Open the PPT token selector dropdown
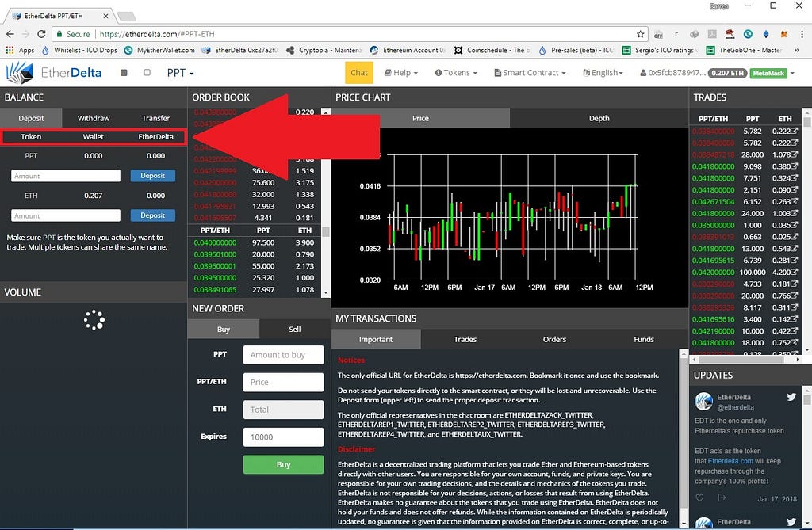 point(180,73)
